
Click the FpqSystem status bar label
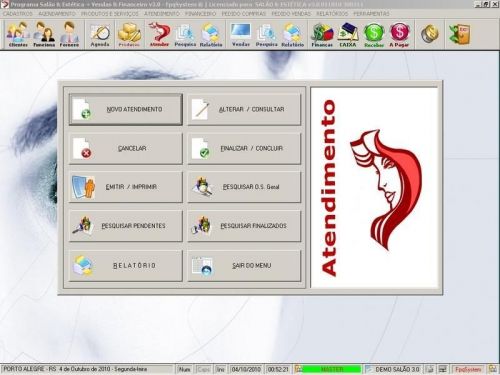[468, 369]
